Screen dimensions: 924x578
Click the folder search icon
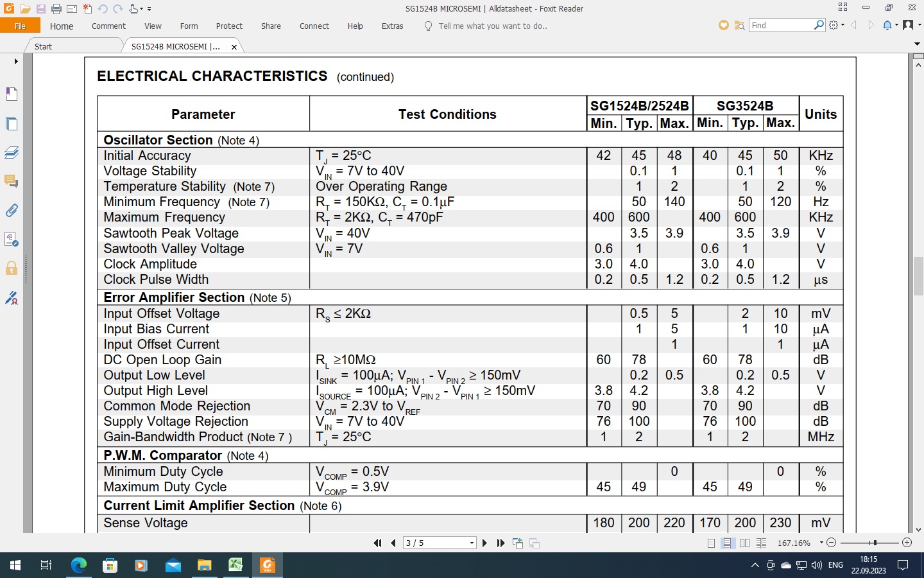coord(739,25)
